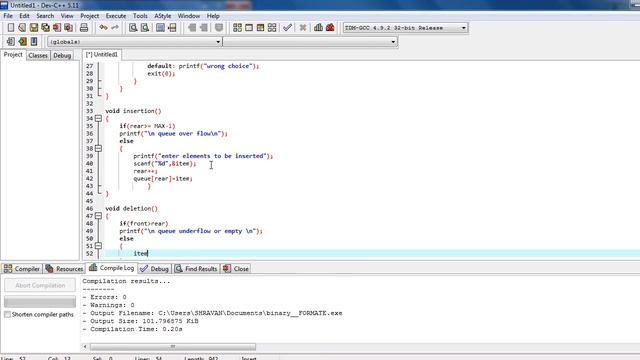
Task: Click the Save All toolbar icon
Action: pos(45,28)
